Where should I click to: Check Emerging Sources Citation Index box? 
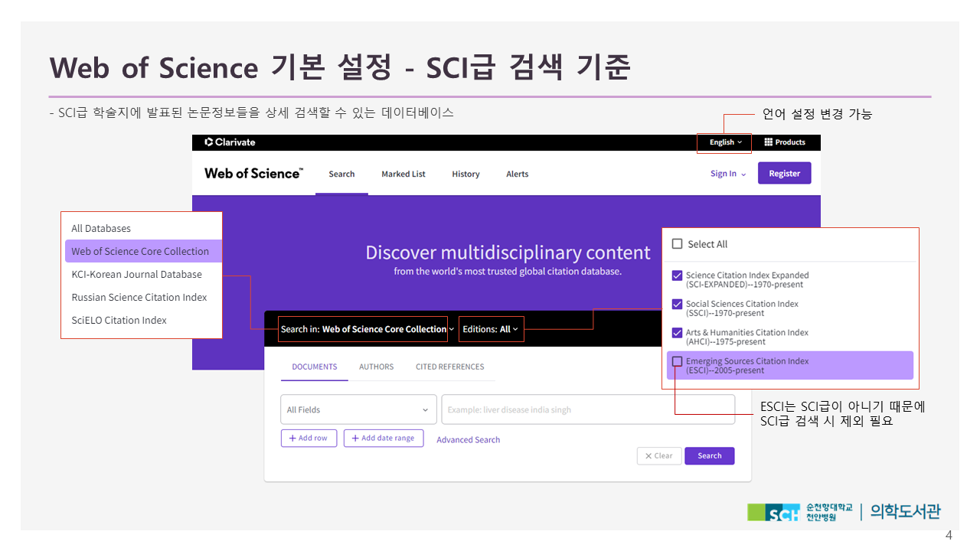pos(678,361)
